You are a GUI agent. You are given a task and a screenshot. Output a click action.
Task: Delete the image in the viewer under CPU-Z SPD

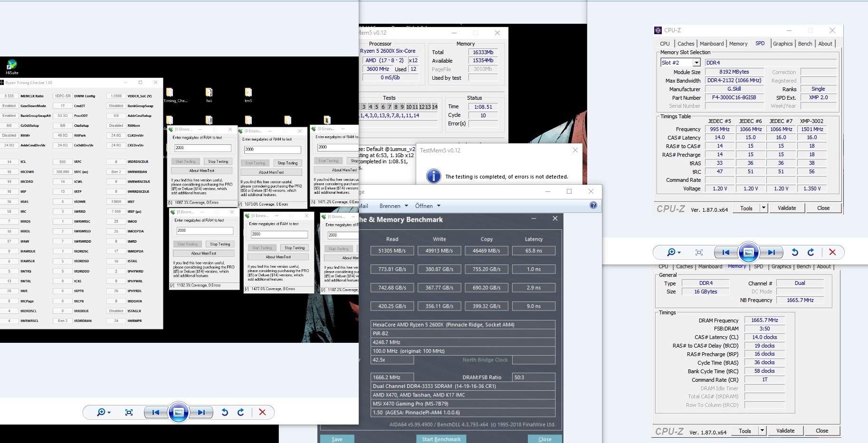[x=832, y=252]
